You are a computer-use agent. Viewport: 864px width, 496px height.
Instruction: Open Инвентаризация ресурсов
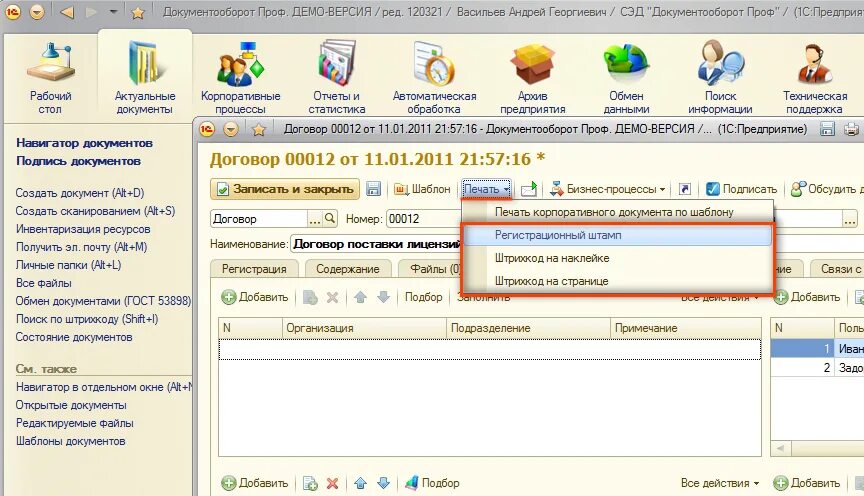click(x=83, y=229)
